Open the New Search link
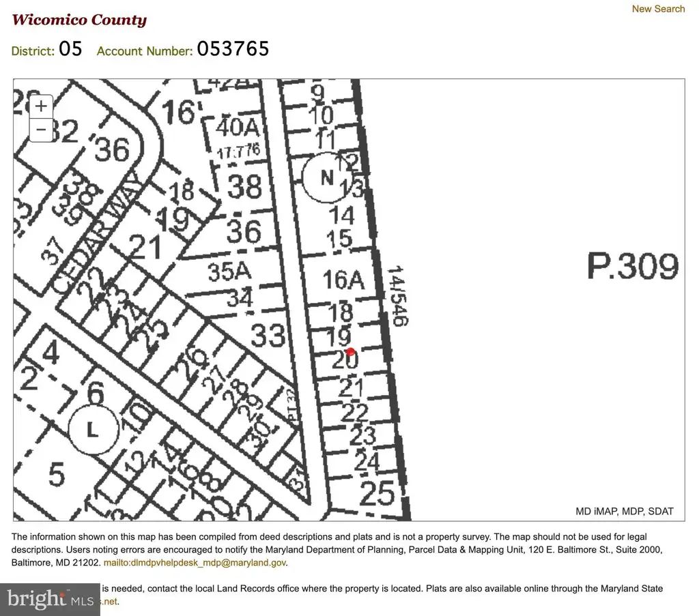 [x=658, y=9]
